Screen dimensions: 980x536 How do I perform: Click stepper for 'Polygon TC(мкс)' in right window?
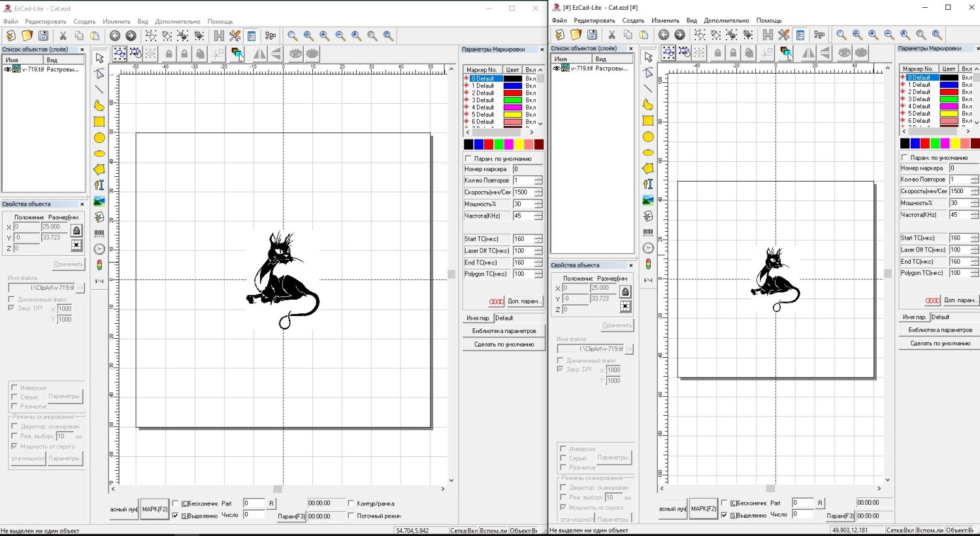click(x=975, y=273)
